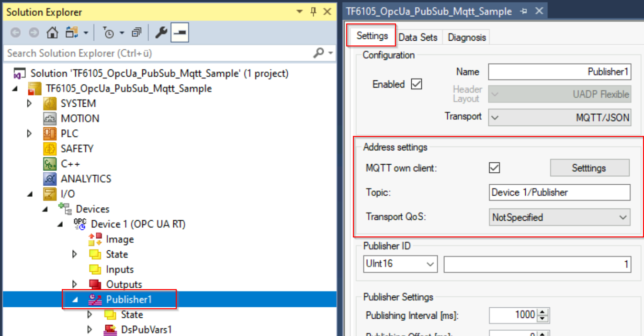
Task: Click the Publishing Interval value field
Action: (513, 315)
